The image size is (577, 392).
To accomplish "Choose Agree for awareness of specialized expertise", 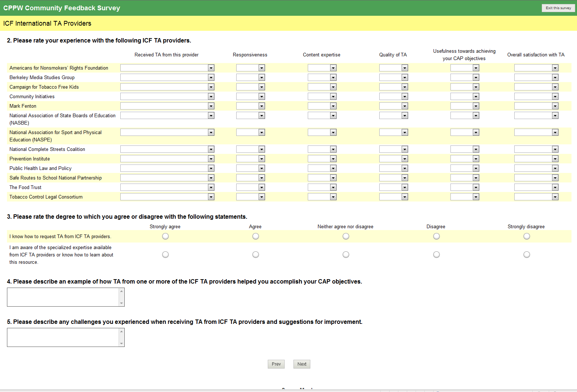I will click(256, 255).
